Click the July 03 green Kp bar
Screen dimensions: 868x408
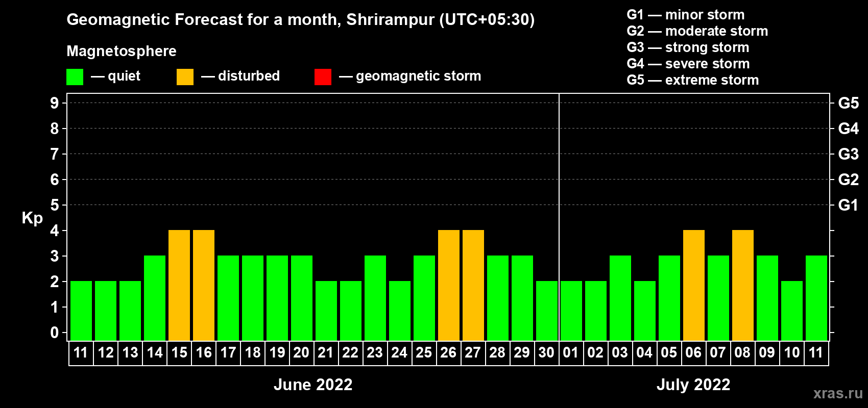click(620, 298)
